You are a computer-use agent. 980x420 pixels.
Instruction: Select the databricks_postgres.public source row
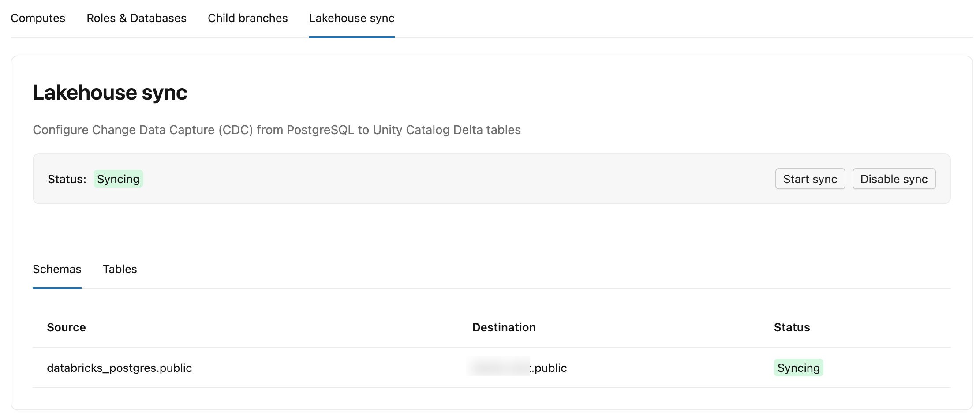pos(119,368)
